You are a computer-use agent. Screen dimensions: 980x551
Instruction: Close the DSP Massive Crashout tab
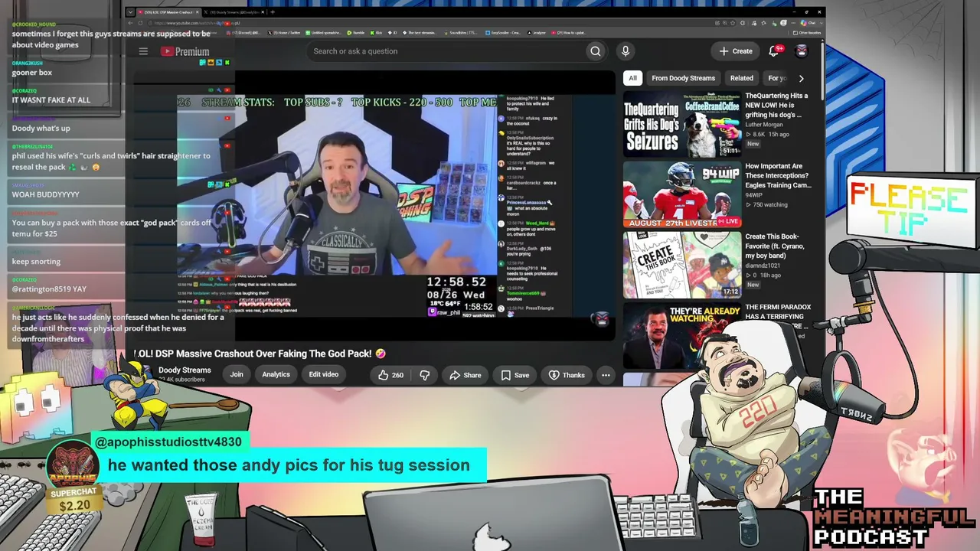click(197, 12)
